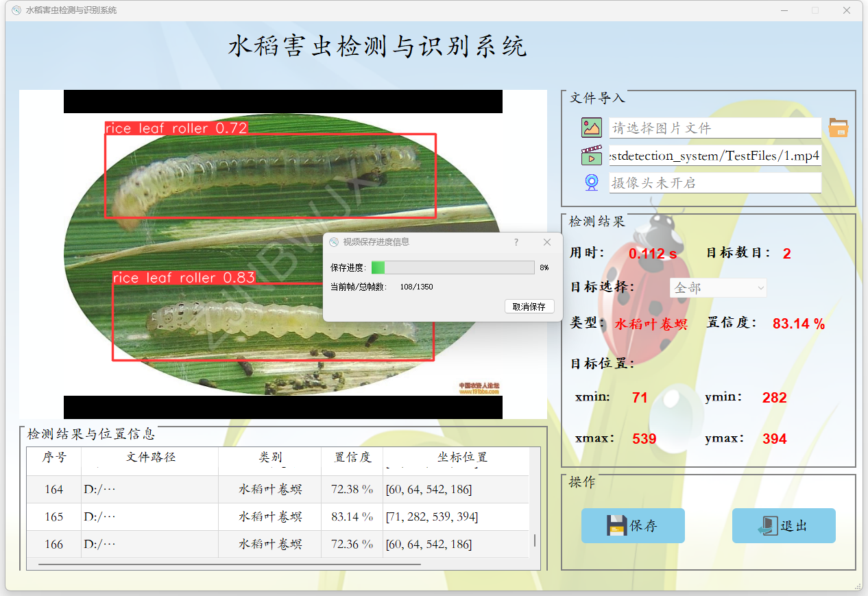Image resolution: width=868 pixels, height=596 pixels.
Task: Click the image file path input field
Action: (x=714, y=128)
